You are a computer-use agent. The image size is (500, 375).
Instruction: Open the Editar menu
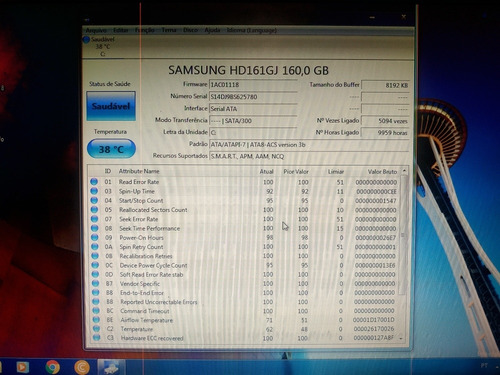(121, 30)
